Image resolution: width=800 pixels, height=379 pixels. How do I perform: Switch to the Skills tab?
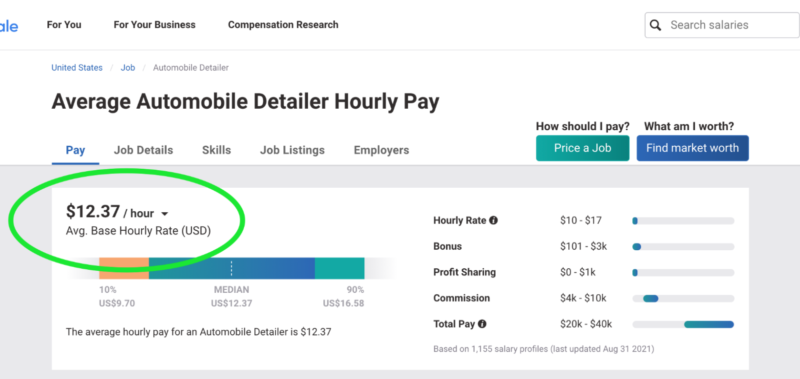(216, 150)
